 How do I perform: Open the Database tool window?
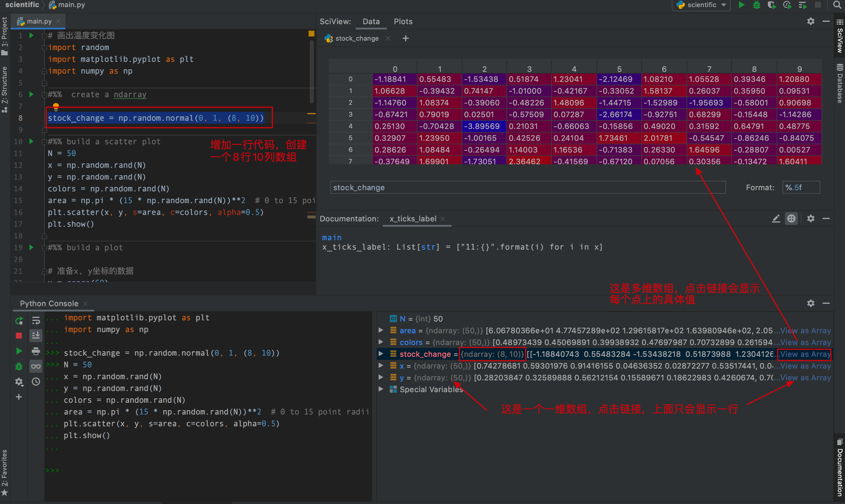pos(840,83)
